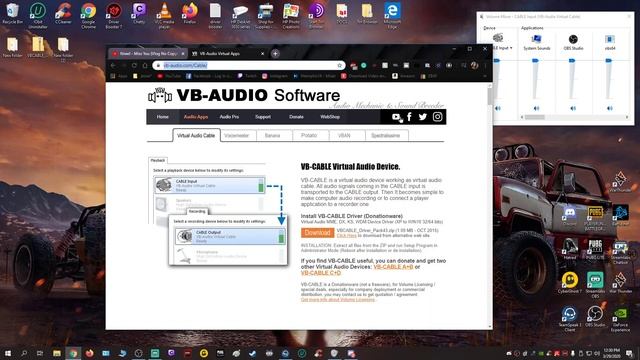Open taskbar search magnifier
This screenshot has height=360, width=640.
point(24,353)
